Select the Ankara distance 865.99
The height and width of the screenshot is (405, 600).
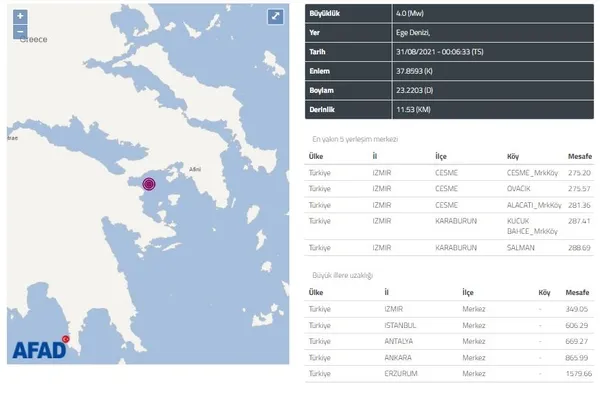click(577, 358)
